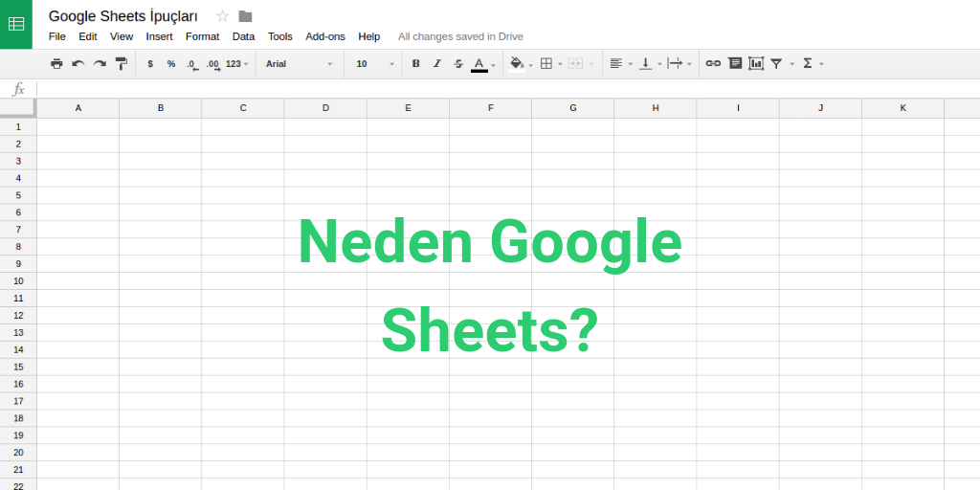Click the Functions sigma icon
The height and width of the screenshot is (490, 980).
[808, 64]
